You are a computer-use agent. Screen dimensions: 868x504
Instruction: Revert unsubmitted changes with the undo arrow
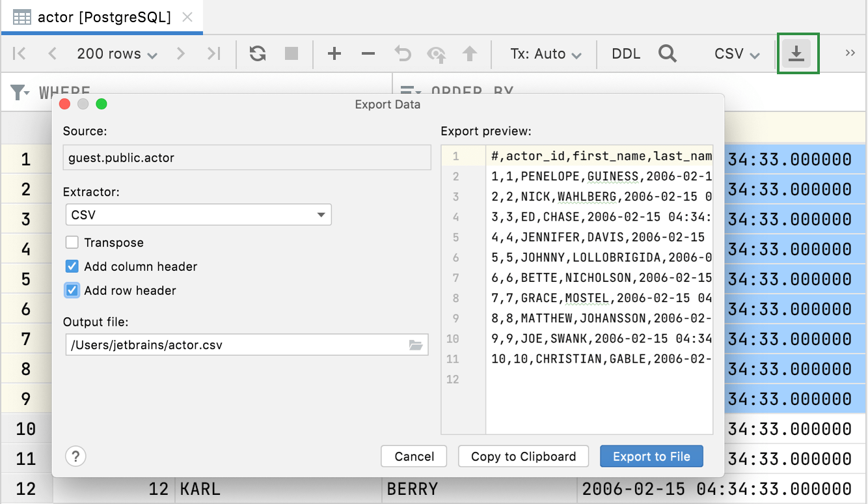403,53
